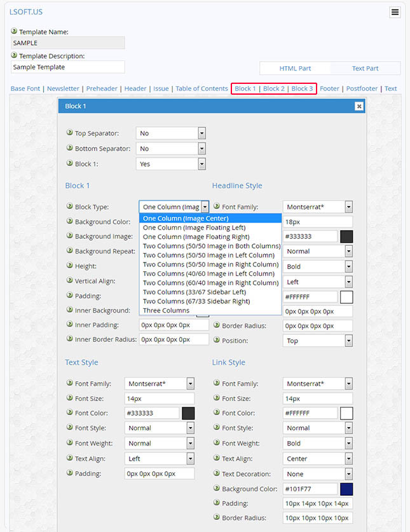This screenshot has height=532, width=410.
Task: Open the Block 1 Yes/No dropdown
Action: 171,163
